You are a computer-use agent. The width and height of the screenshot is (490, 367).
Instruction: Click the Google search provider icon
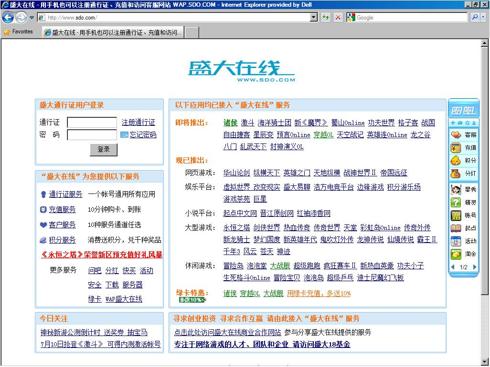350,17
